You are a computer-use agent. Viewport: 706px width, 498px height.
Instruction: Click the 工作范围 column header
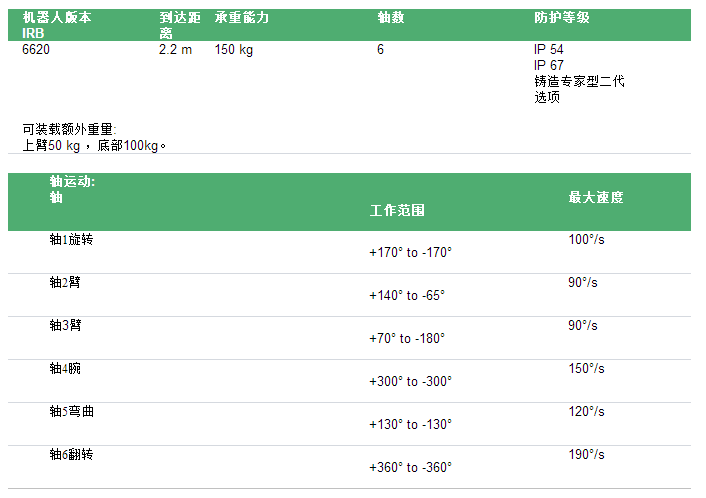coord(397,211)
